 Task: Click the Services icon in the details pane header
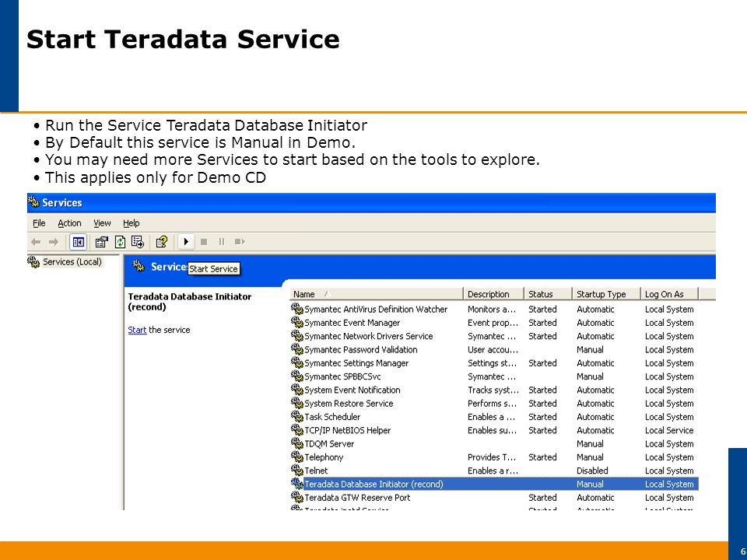pos(139,267)
